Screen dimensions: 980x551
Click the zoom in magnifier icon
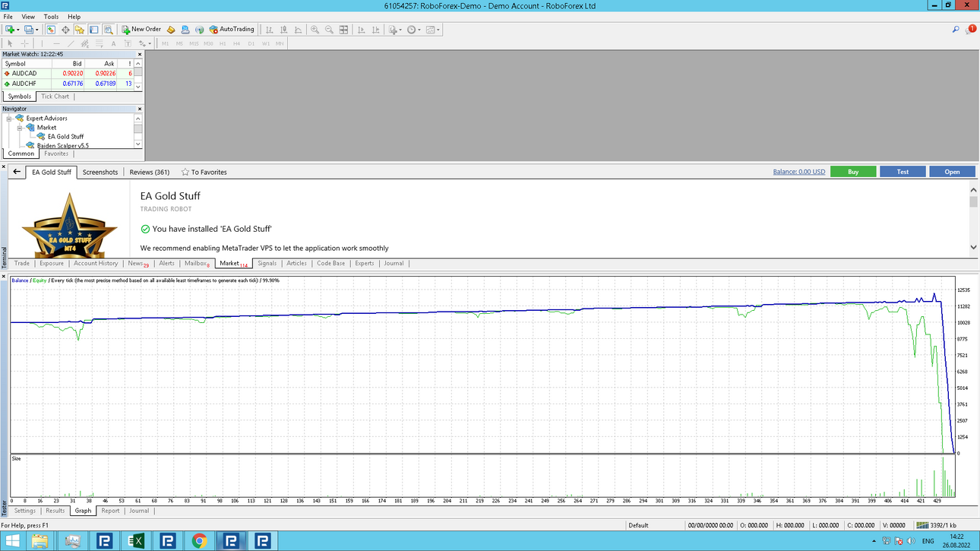[x=315, y=30]
